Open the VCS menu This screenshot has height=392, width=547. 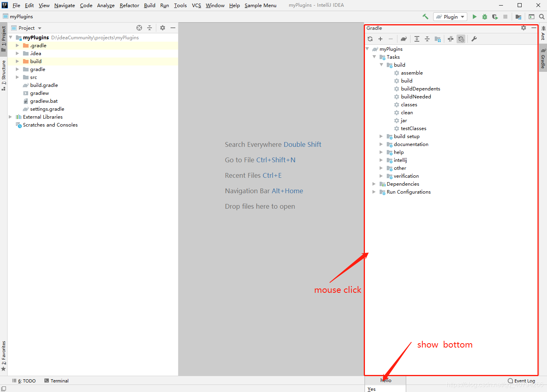click(x=196, y=6)
